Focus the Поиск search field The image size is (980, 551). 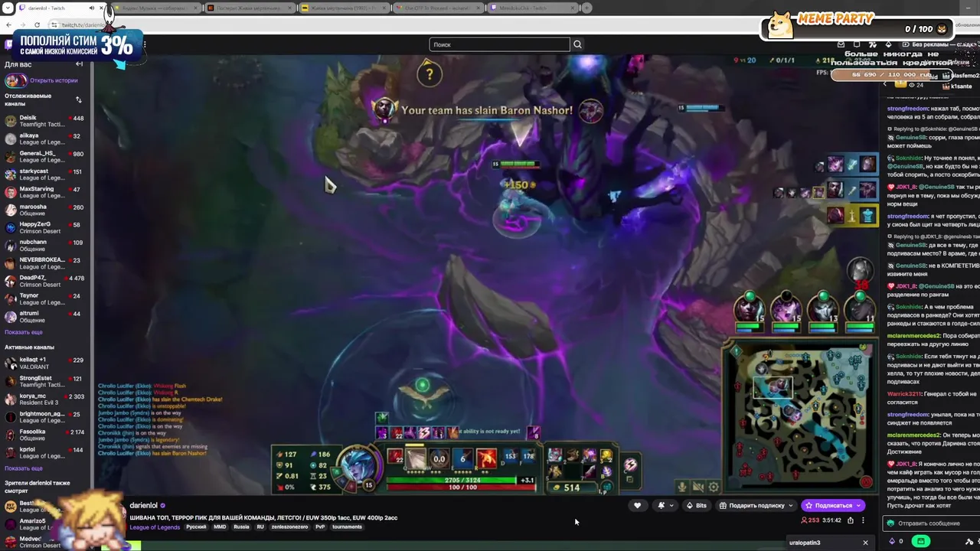[x=499, y=44]
